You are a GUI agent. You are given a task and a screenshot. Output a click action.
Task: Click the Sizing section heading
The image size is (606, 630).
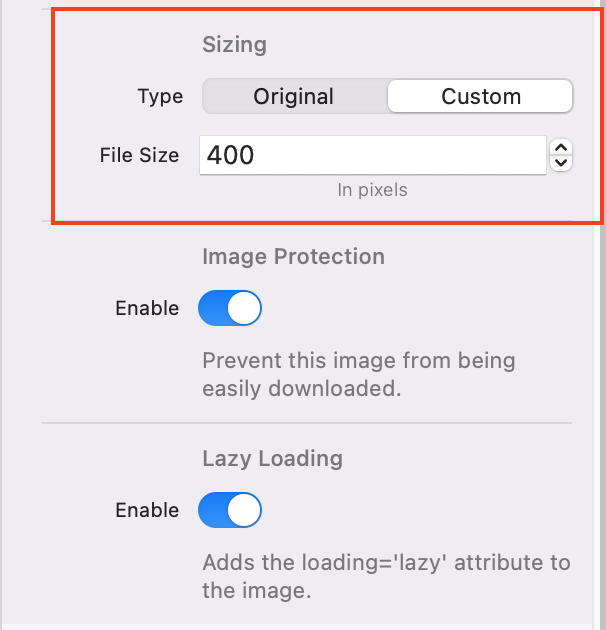point(234,45)
